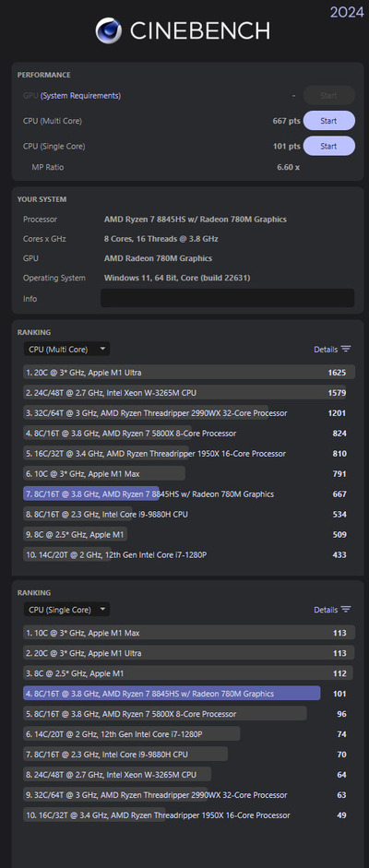Click filter icon beside Single Core Details
Viewport: 369px width, 868px height.
pyautogui.click(x=346, y=610)
